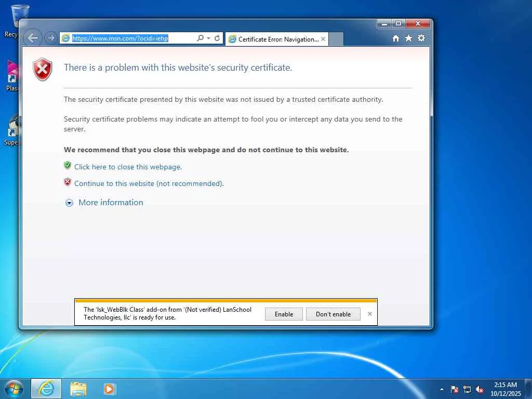The width and height of the screenshot is (532, 399).
Task: Click the network status tray icon
Action: pos(467,389)
